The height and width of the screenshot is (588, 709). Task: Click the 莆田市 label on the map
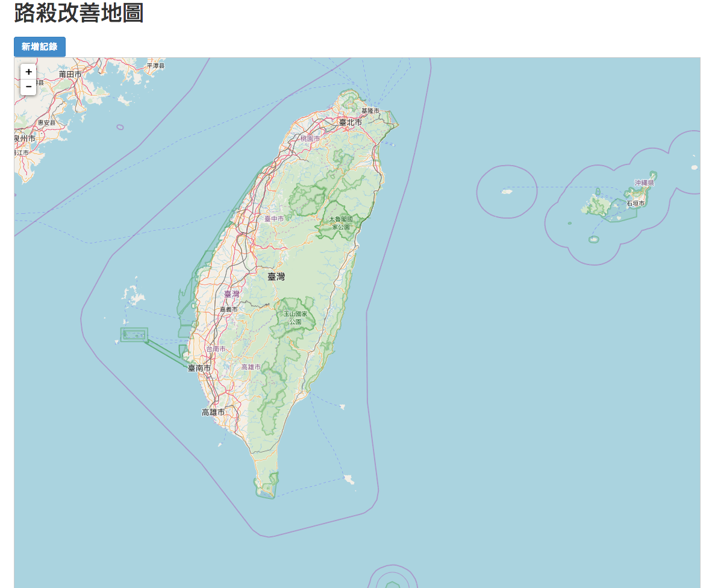click(x=70, y=74)
